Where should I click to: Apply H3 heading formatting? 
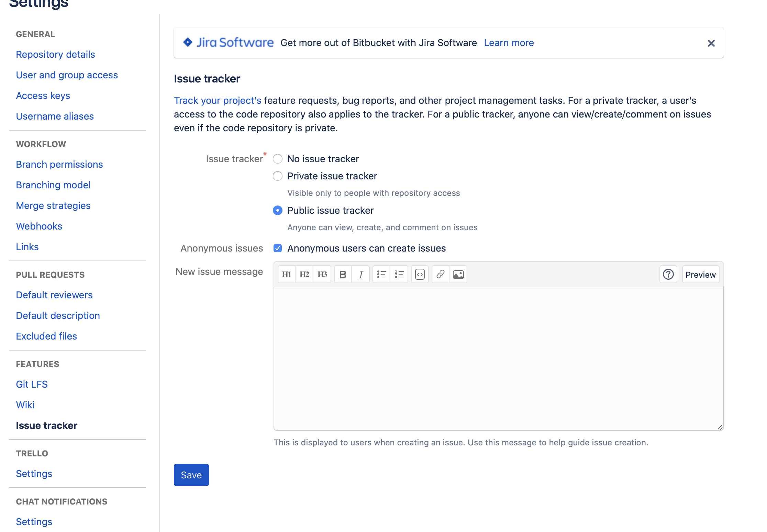point(322,274)
